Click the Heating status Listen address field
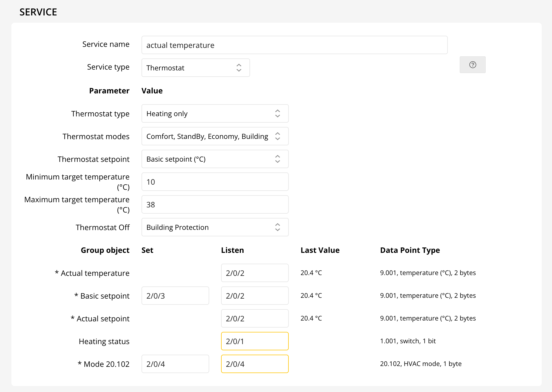The width and height of the screenshot is (552, 392). coord(254,341)
